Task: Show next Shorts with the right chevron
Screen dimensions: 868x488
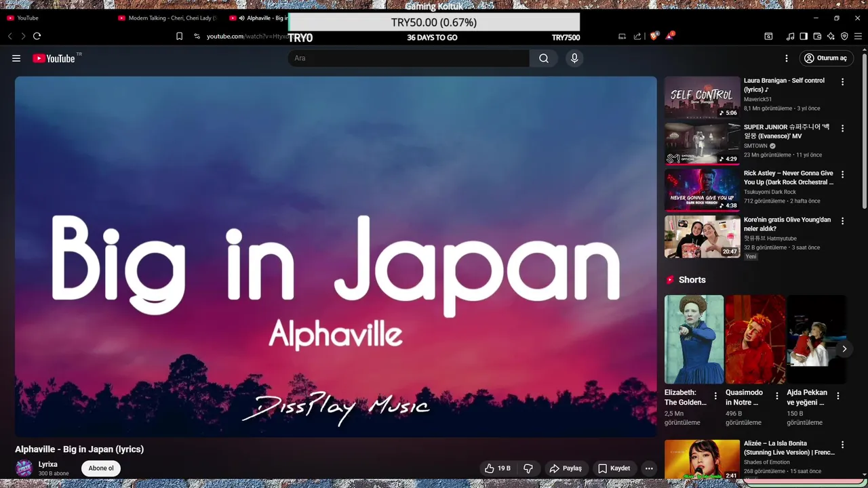Action: [x=844, y=349]
